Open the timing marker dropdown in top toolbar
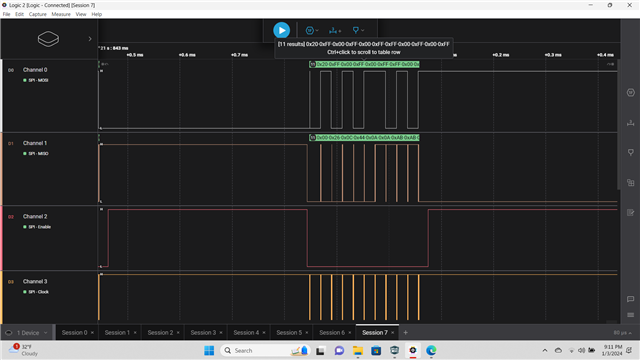This screenshot has height=360, width=640. [358, 30]
